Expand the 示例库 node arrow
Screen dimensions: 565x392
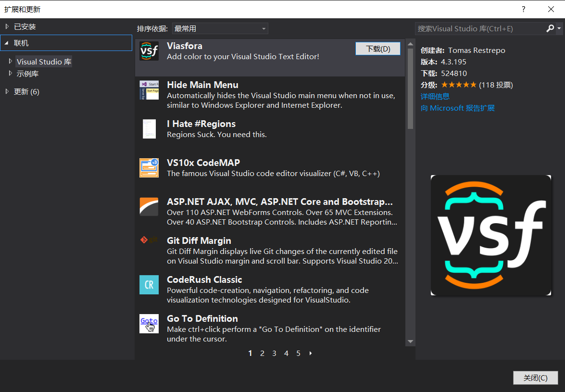[x=11, y=74]
